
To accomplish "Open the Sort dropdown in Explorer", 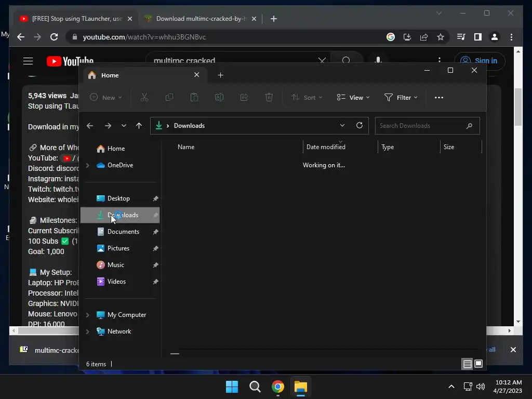I will tap(307, 97).
